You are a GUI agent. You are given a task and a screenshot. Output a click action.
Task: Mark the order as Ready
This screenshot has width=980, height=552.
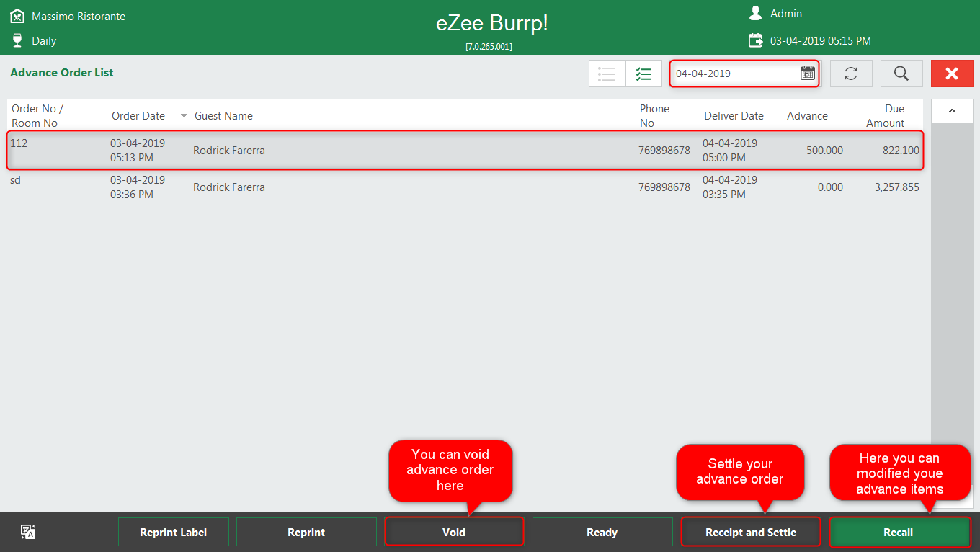point(602,533)
